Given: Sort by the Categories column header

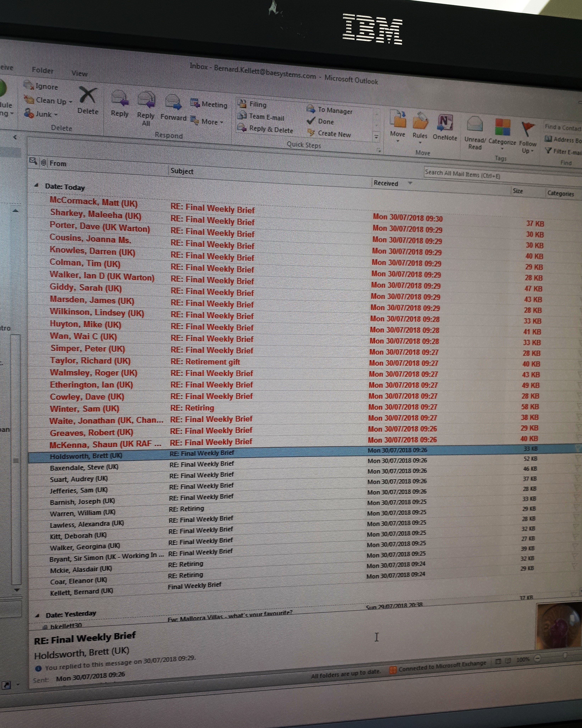Looking at the screenshot, I should (x=560, y=194).
